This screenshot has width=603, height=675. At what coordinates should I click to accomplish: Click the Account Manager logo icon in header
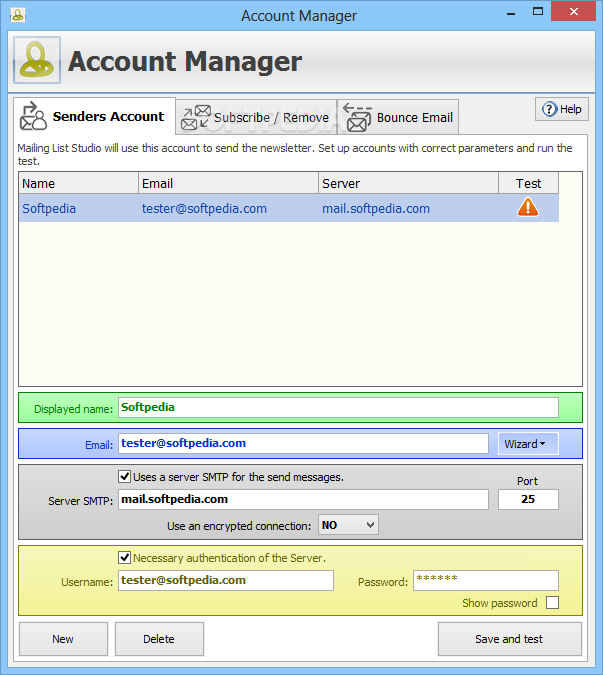click(x=37, y=60)
